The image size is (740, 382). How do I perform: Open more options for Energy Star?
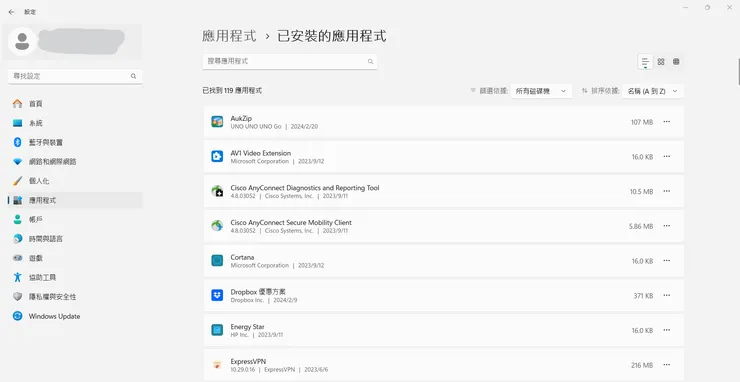(x=666, y=330)
